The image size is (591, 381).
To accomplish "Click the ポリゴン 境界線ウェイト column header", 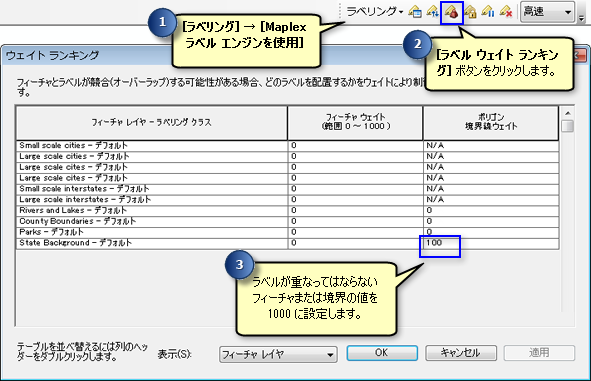I will point(491,123).
